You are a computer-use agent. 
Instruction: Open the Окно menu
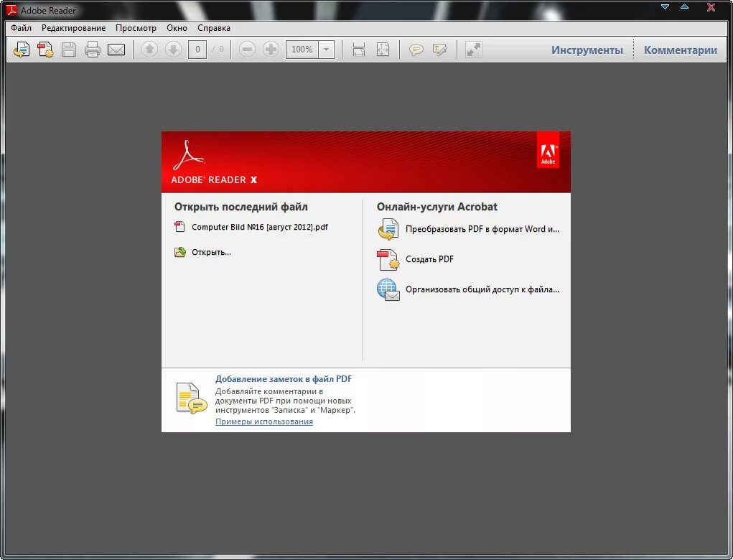(x=177, y=28)
